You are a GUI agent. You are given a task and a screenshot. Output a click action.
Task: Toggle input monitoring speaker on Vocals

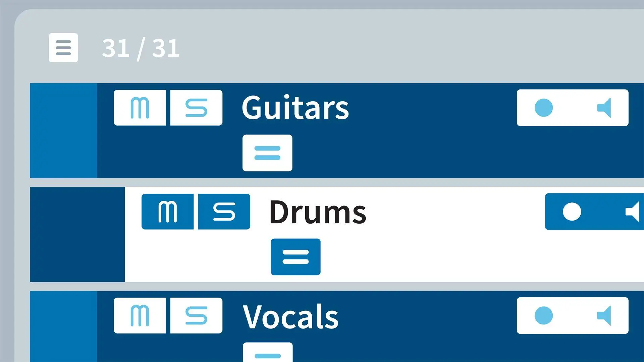click(x=604, y=315)
